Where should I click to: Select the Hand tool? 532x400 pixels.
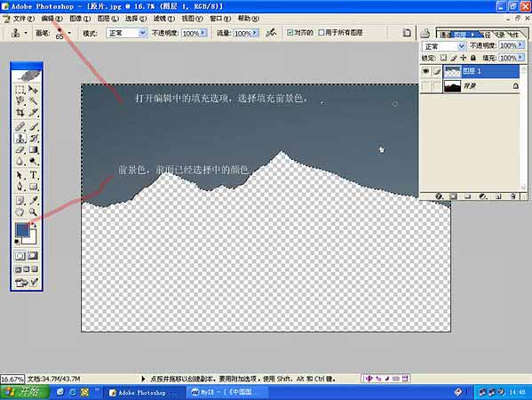tap(20, 212)
